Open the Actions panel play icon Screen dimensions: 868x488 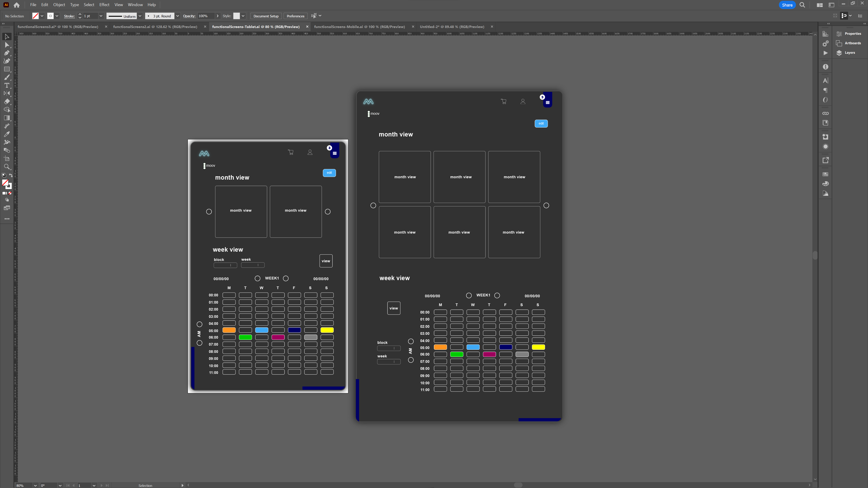coord(825,53)
